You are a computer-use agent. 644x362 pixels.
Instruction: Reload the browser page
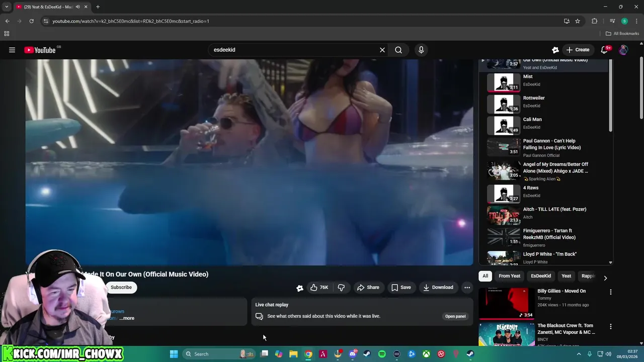point(31,21)
